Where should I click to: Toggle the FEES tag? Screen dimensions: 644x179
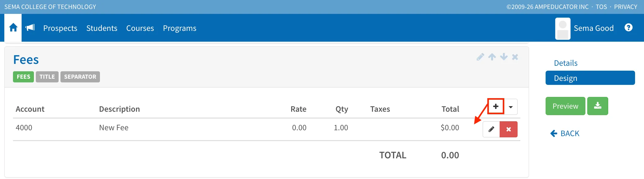coord(23,77)
